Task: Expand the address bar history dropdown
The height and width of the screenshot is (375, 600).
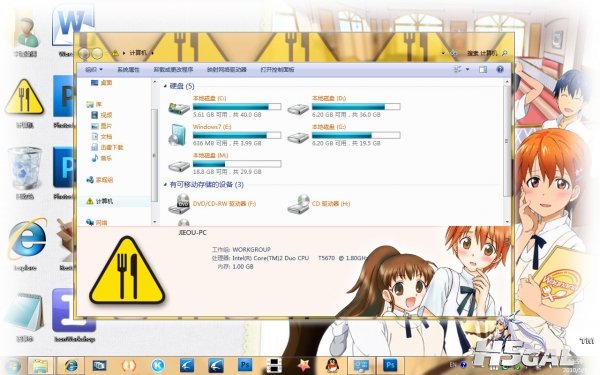Action: tap(443, 54)
